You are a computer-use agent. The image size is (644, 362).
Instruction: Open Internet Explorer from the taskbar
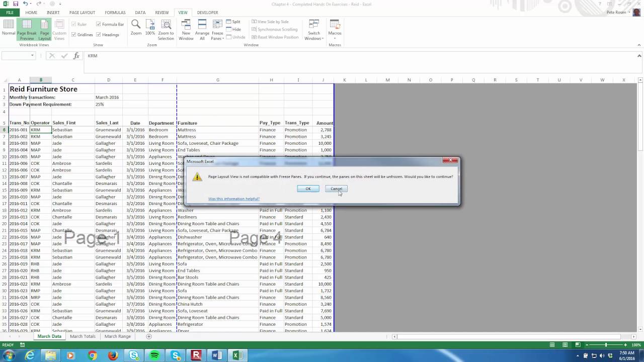[x=30, y=355]
